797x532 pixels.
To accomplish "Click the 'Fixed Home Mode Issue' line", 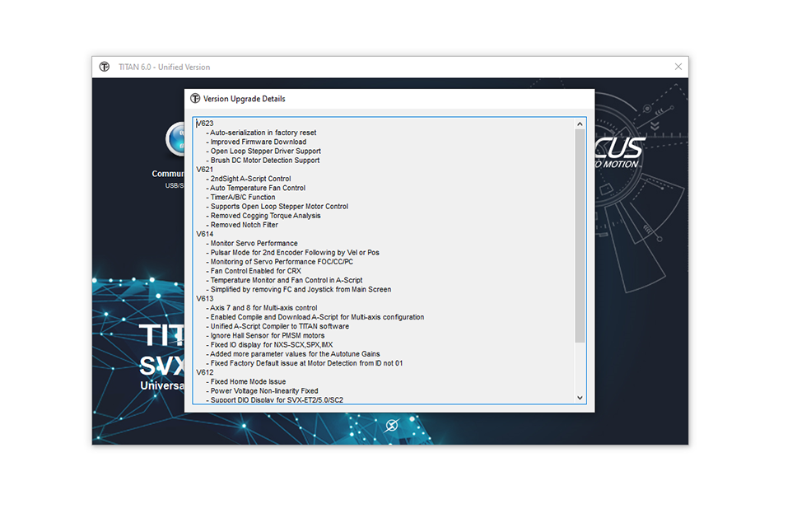I will pyautogui.click(x=248, y=381).
